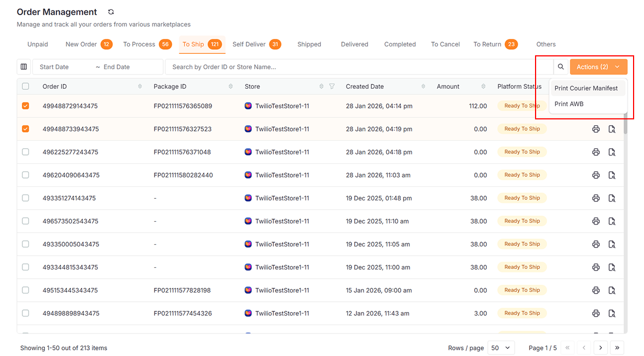Toggle the select-all header checkbox
The width and height of the screenshot is (644, 356).
click(x=26, y=87)
